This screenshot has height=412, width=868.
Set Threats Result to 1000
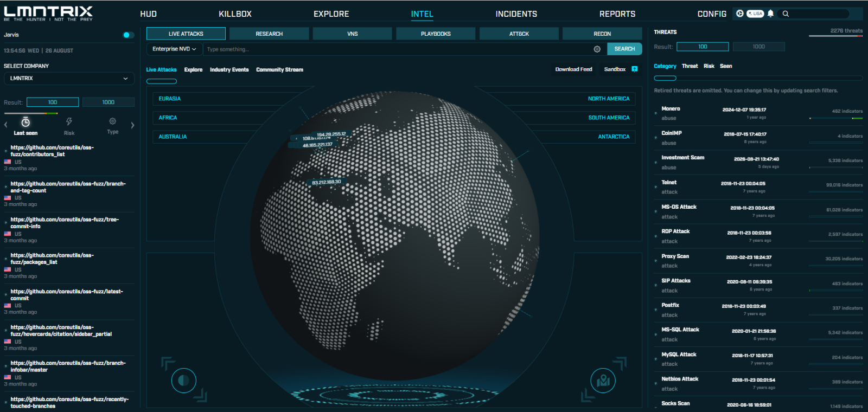(x=759, y=47)
